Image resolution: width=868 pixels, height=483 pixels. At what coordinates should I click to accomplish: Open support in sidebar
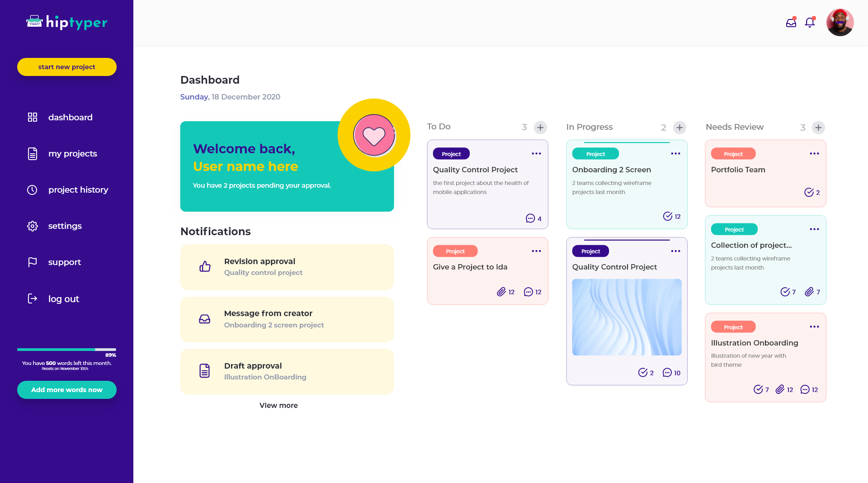65,262
